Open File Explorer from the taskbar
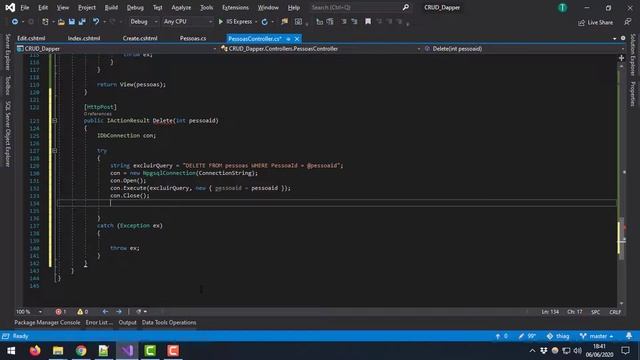This screenshot has height=360, width=640. tap(58, 351)
